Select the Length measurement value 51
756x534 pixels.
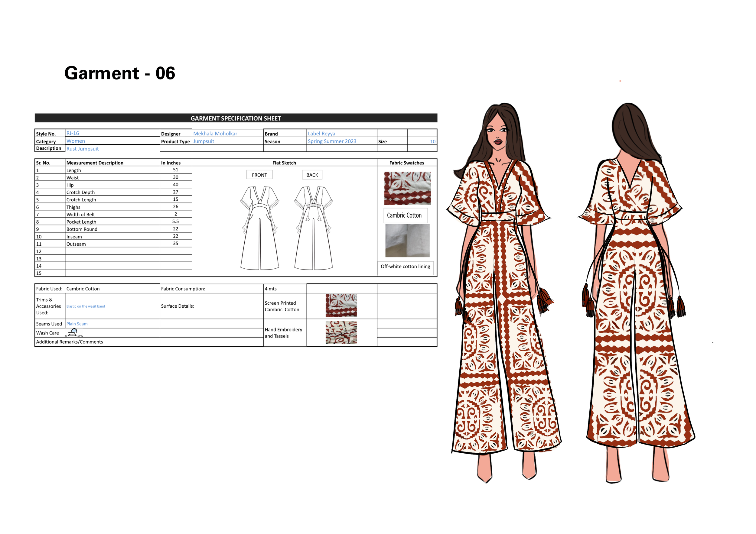click(x=175, y=170)
